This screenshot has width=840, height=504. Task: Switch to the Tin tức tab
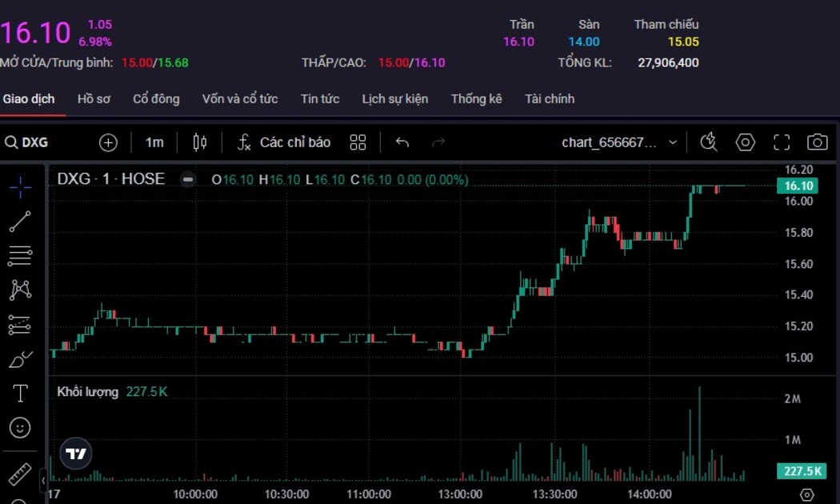pyautogui.click(x=320, y=99)
